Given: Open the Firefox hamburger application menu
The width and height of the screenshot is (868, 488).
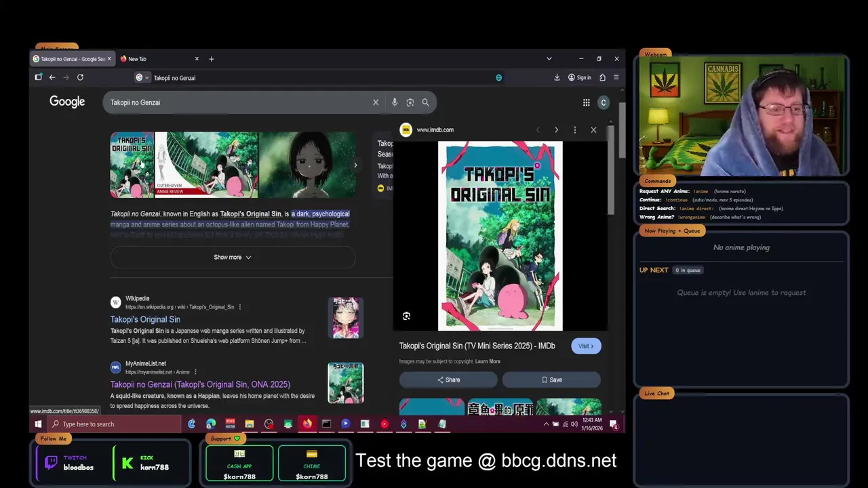Looking at the screenshot, I should [616, 77].
